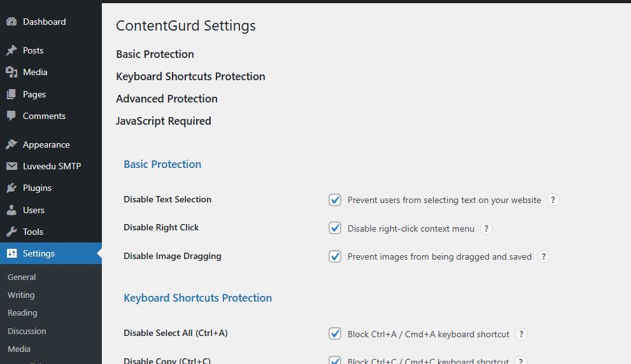
Task: Open the General settings submenu item
Action: (x=22, y=277)
